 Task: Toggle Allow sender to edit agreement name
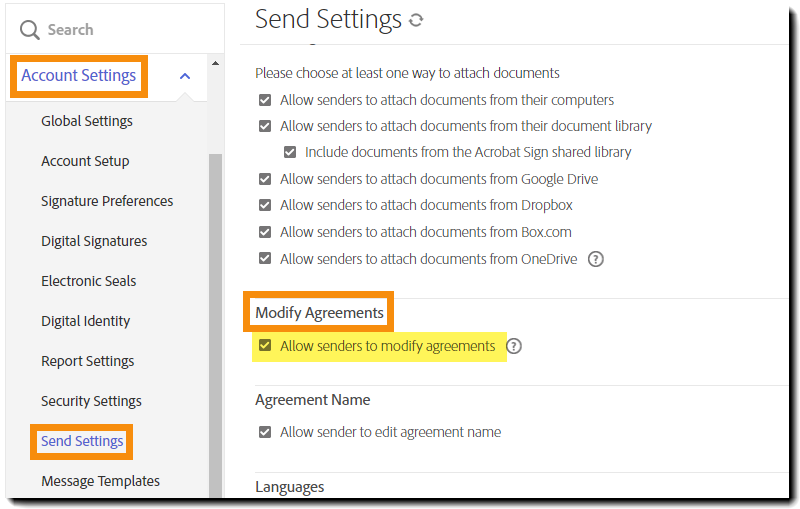click(265, 432)
